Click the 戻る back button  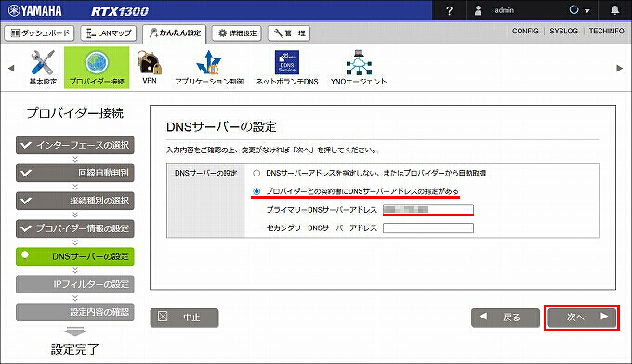coord(506,318)
